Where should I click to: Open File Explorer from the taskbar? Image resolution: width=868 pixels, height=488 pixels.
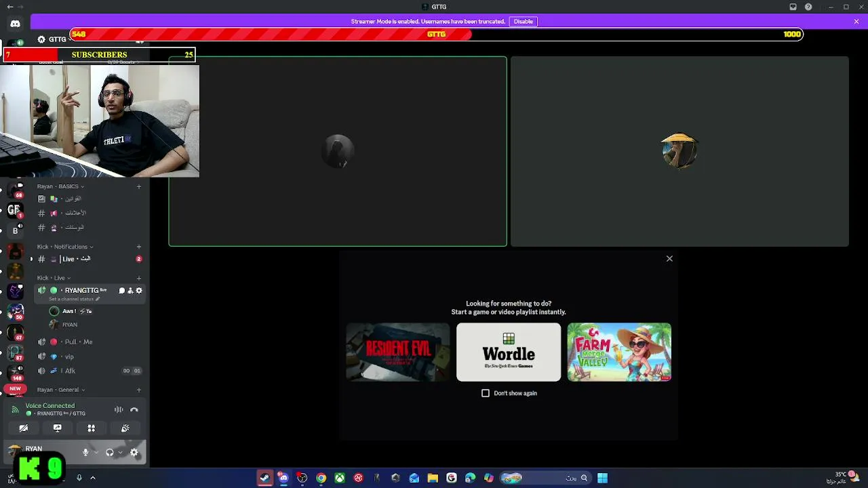(433, 478)
